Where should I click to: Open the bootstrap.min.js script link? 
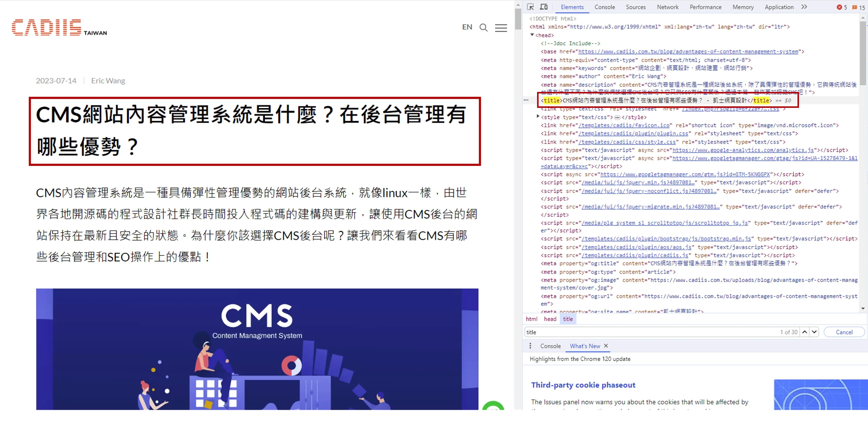click(x=666, y=239)
